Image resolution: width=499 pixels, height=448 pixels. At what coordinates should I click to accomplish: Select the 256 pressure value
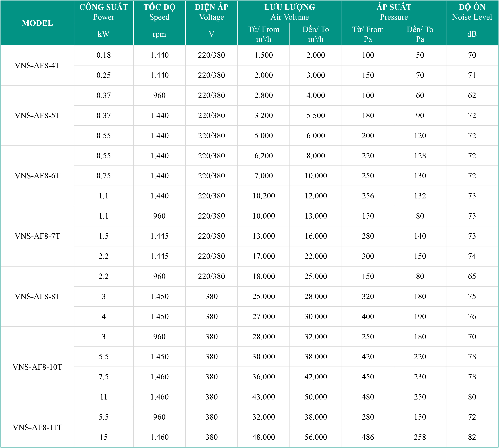tap(368, 196)
